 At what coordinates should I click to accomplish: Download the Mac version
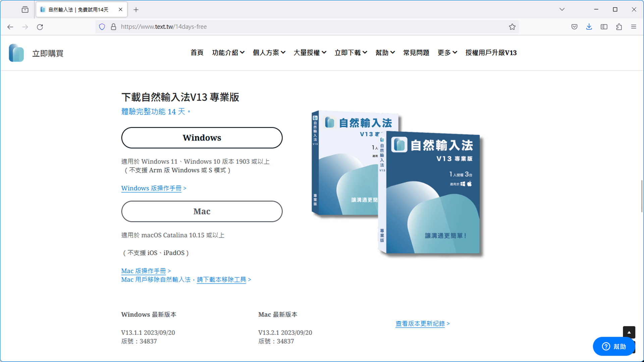(202, 212)
